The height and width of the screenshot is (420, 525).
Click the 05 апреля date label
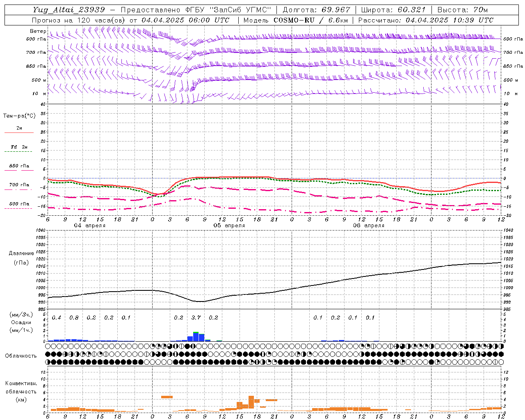229,226
